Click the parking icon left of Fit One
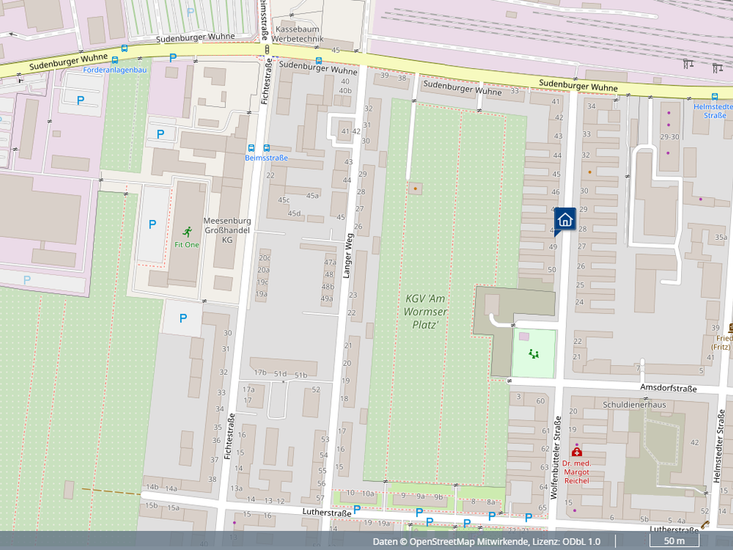 [152, 225]
